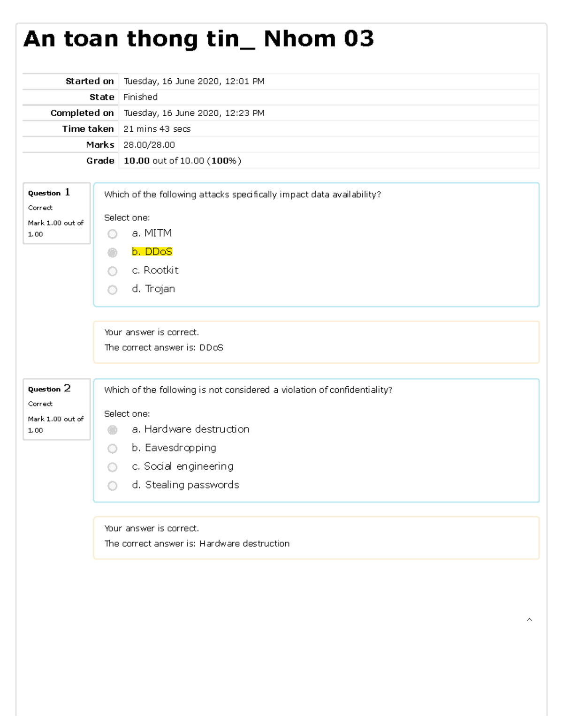Click the highlighted DDoS answer label
The height and width of the screenshot is (728, 563).
pos(152,252)
